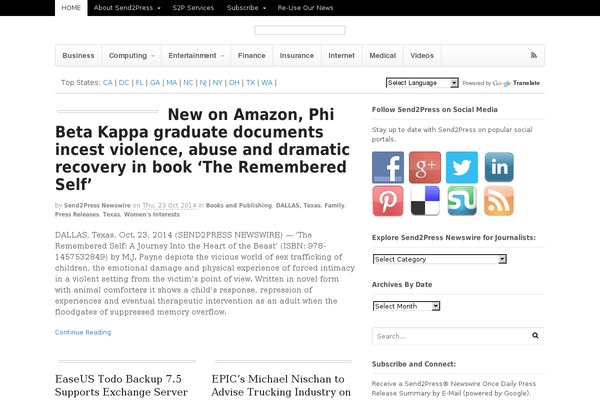Viewport: 600px width, 400px height.
Task: Click Send2Press Newswire author link
Action: point(97,206)
